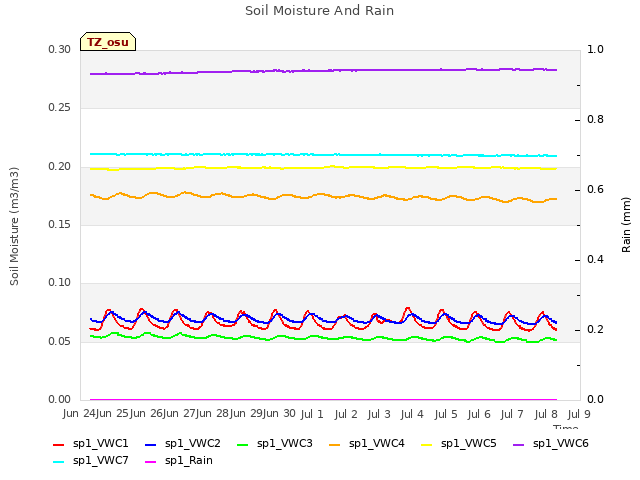Select the sp1_VWC2 legend label
640x480 pixels.
(193, 444)
